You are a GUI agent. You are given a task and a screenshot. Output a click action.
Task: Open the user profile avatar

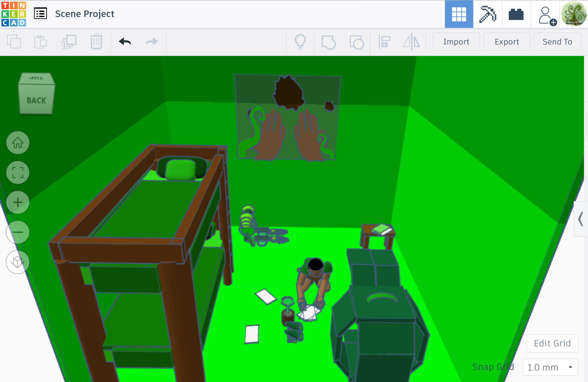[574, 14]
